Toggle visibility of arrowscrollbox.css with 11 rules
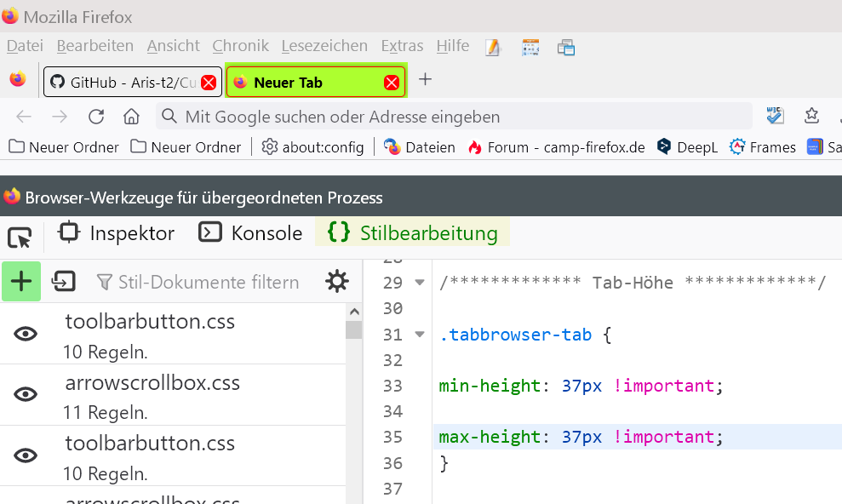This screenshot has width=842, height=504. [26, 394]
